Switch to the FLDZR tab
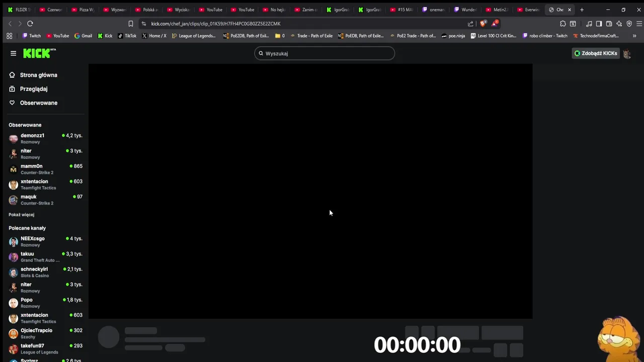644x362 pixels. point(20,10)
